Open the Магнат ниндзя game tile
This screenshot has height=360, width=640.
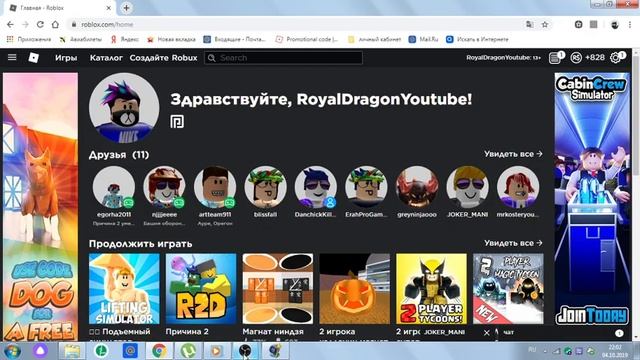click(278, 289)
